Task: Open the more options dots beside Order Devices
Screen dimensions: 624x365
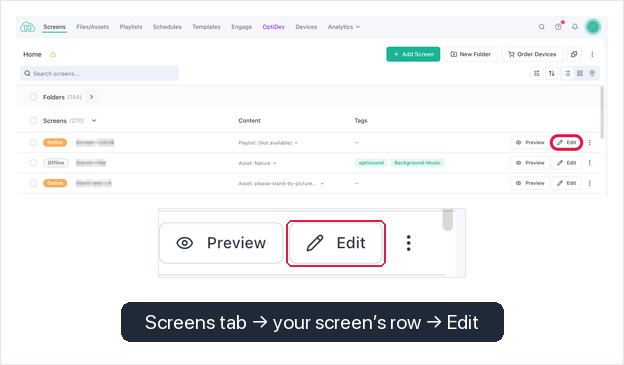Action: click(x=592, y=54)
